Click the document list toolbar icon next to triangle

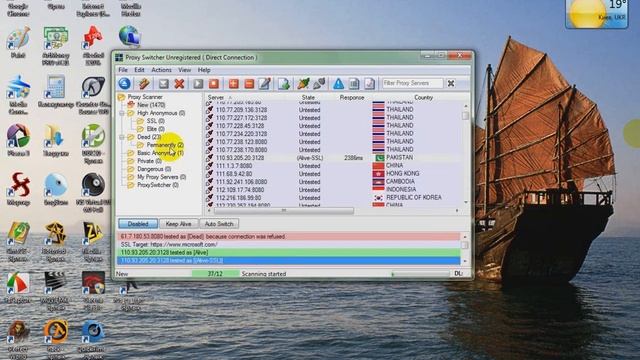354,84
